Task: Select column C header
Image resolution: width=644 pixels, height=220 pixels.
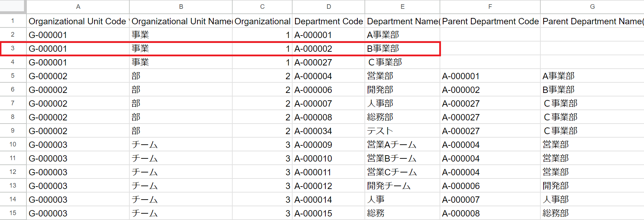Action: coord(262,7)
